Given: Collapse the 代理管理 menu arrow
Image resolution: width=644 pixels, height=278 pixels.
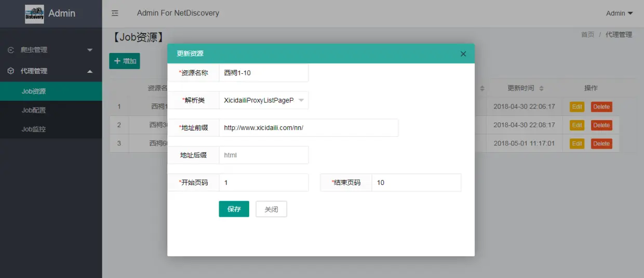Looking at the screenshot, I should click(90, 71).
